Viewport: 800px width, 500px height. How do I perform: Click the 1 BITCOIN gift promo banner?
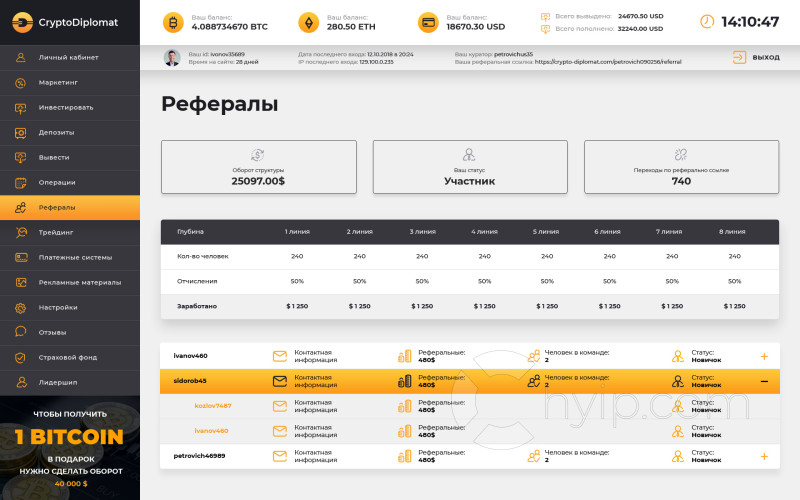(x=70, y=448)
